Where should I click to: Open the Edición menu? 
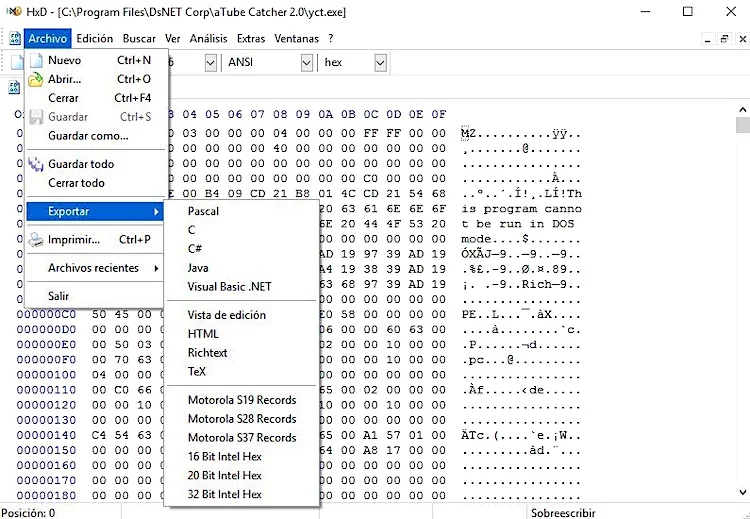95,39
